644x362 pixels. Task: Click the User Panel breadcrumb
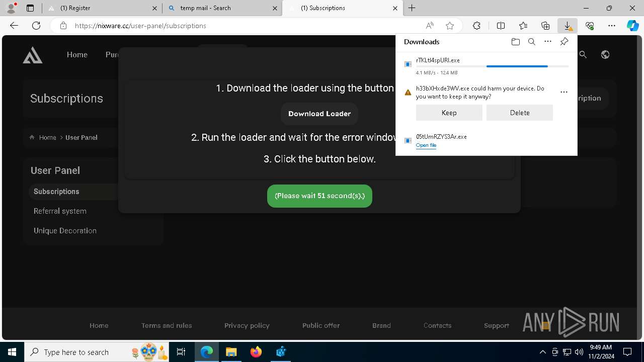pyautogui.click(x=82, y=137)
